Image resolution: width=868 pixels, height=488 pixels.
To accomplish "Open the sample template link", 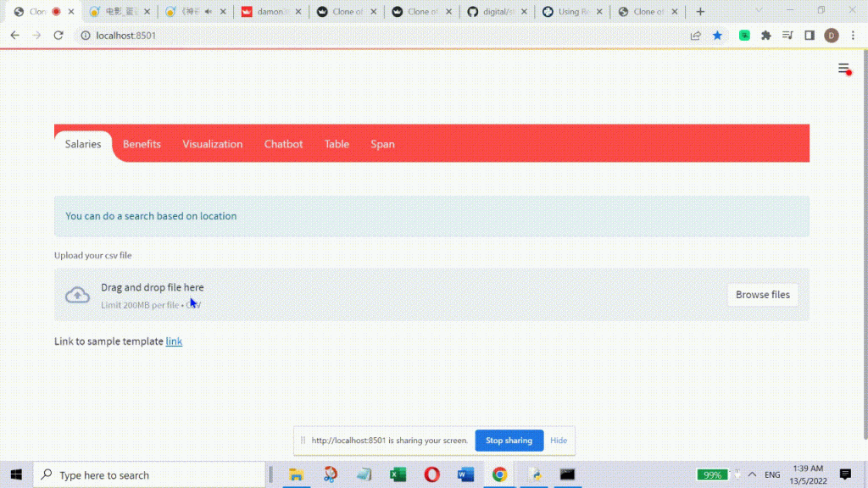I will [x=174, y=341].
